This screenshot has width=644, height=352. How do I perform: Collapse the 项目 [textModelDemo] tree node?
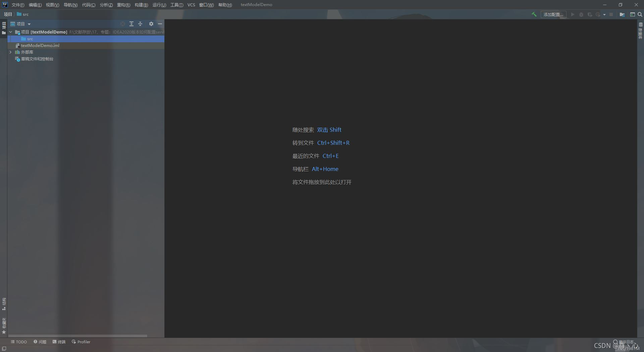[x=11, y=32]
